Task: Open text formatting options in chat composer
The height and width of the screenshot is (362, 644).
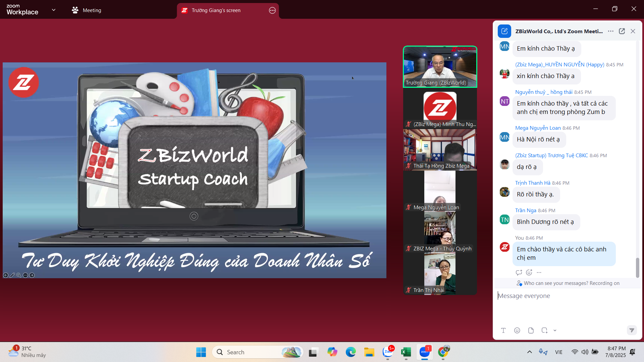Action: tap(503, 330)
